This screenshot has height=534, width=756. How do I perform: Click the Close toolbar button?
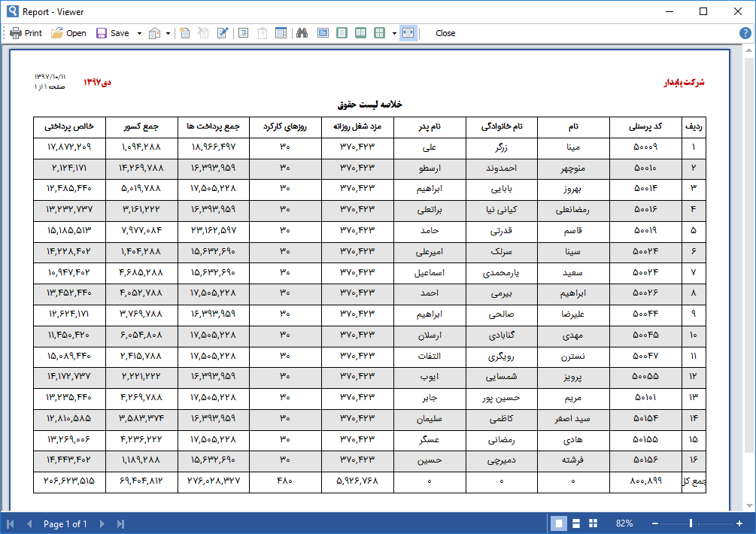(x=445, y=33)
